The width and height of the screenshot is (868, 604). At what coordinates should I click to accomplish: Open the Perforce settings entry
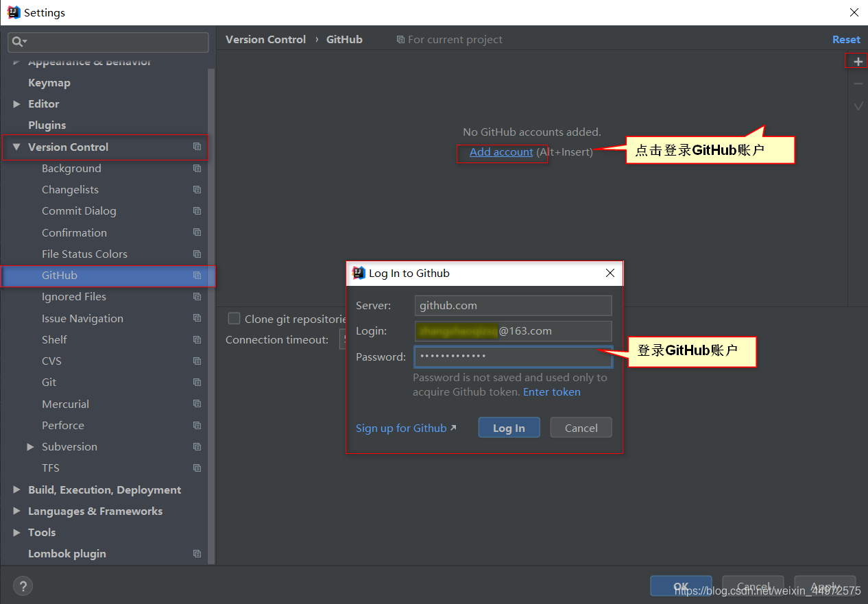coord(63,425)
